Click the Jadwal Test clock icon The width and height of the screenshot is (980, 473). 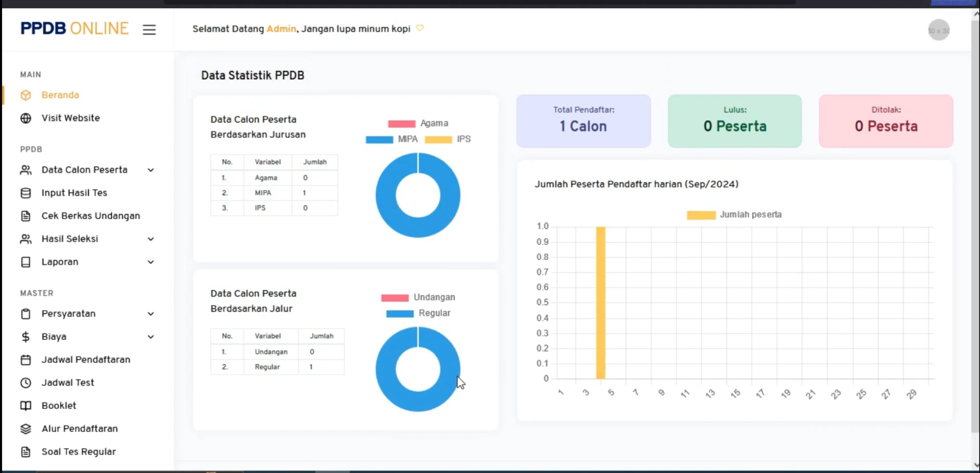[x=26, y=383]
